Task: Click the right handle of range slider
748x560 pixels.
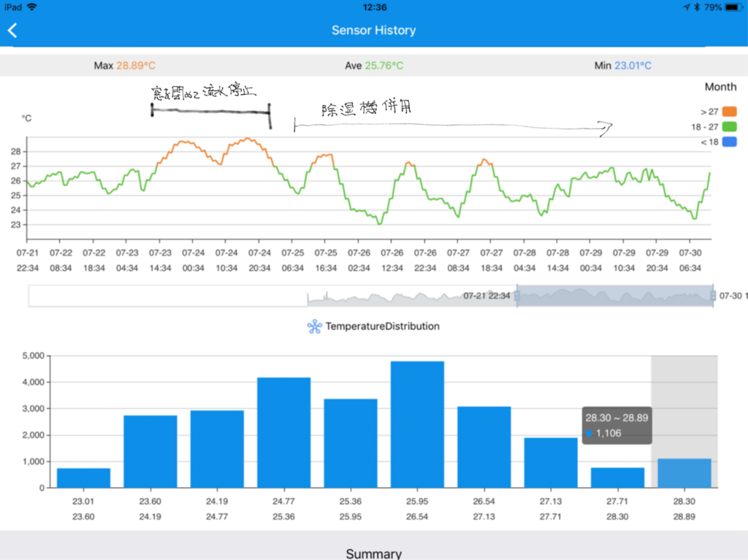Action: [713, 296]
